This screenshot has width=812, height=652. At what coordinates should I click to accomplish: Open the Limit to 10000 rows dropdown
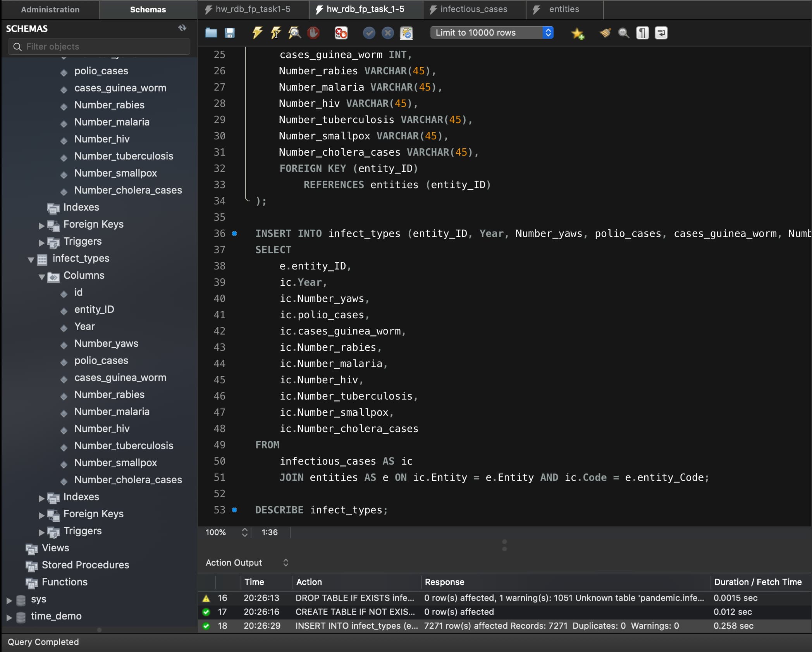pyautogui.click(x=492, y=33)
